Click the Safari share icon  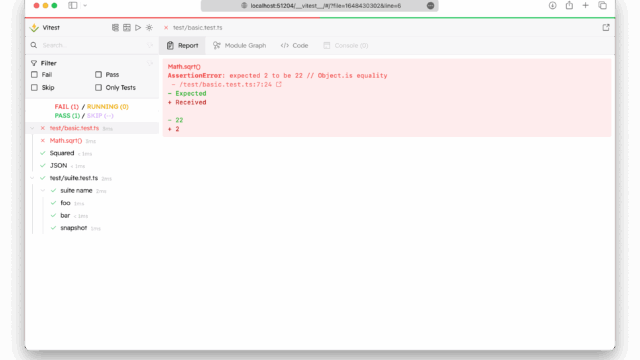tap(569, 5)
